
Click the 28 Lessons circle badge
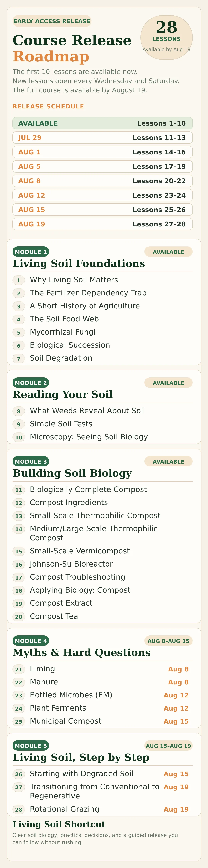click(166, 37)
